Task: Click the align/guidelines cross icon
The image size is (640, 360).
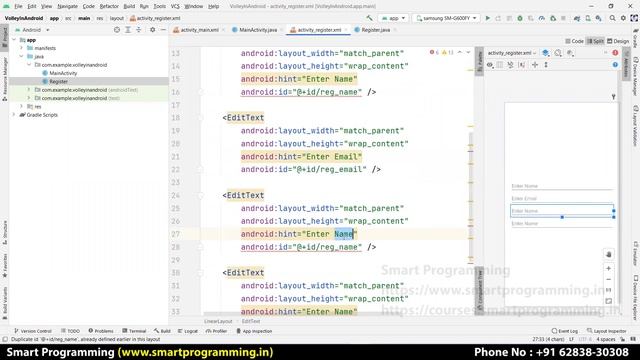Action: click(x=535, y=65)
